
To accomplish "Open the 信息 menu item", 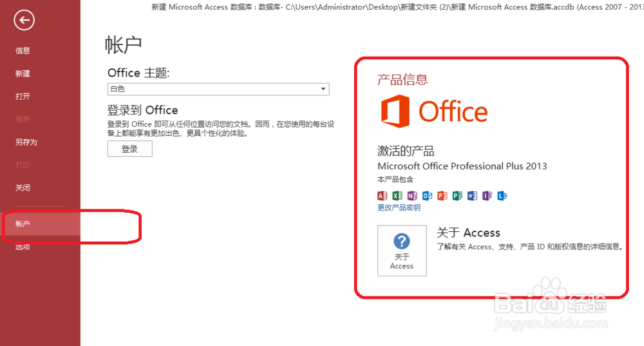I will pos(23,51).
